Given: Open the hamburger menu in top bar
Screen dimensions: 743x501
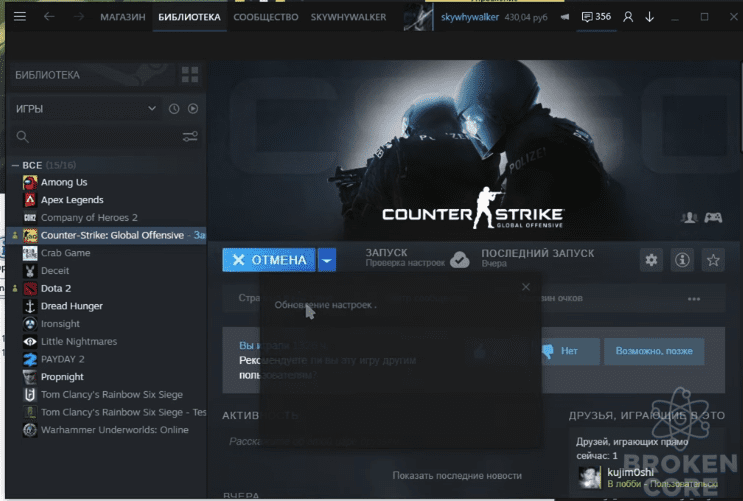Looking at the screenshot, I should click(x=20, y=17).
